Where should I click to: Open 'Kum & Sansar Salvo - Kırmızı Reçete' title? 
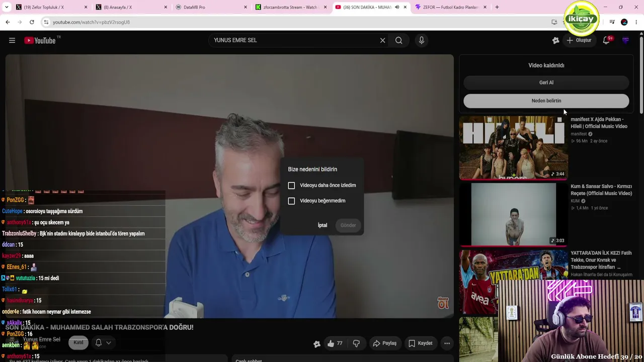601,190
